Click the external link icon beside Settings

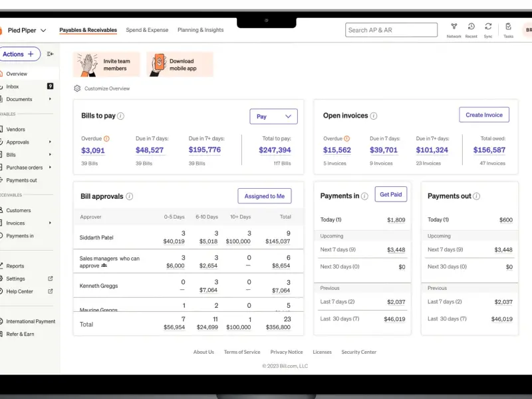tap(51, 279)
